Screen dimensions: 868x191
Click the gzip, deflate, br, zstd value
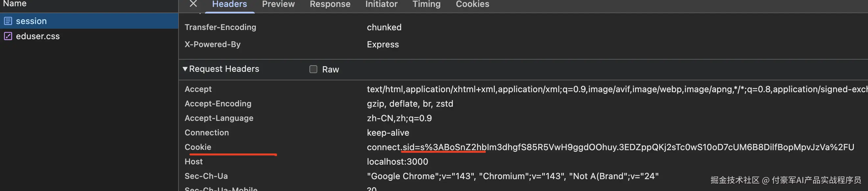pyautogui.click(x=410, y=104)
